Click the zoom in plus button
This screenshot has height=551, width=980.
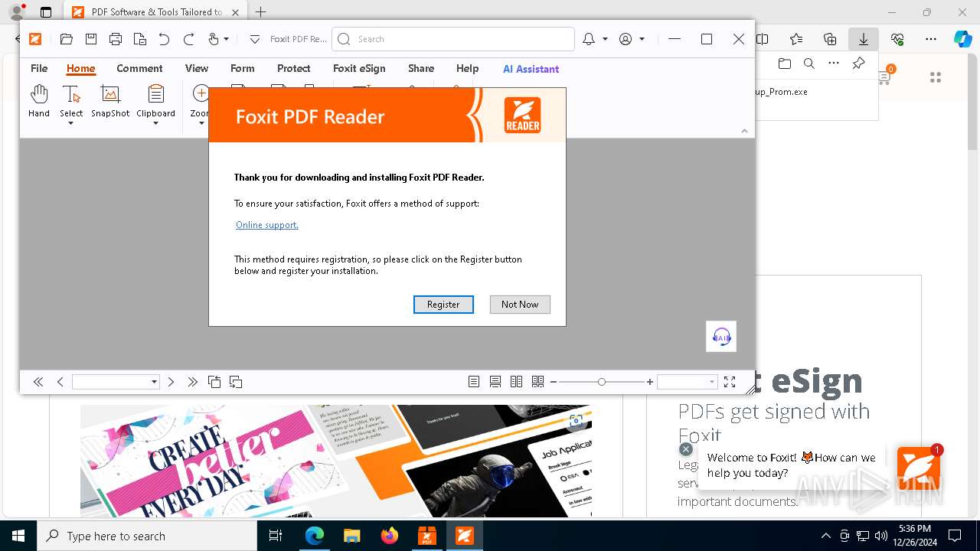point(650,382)
